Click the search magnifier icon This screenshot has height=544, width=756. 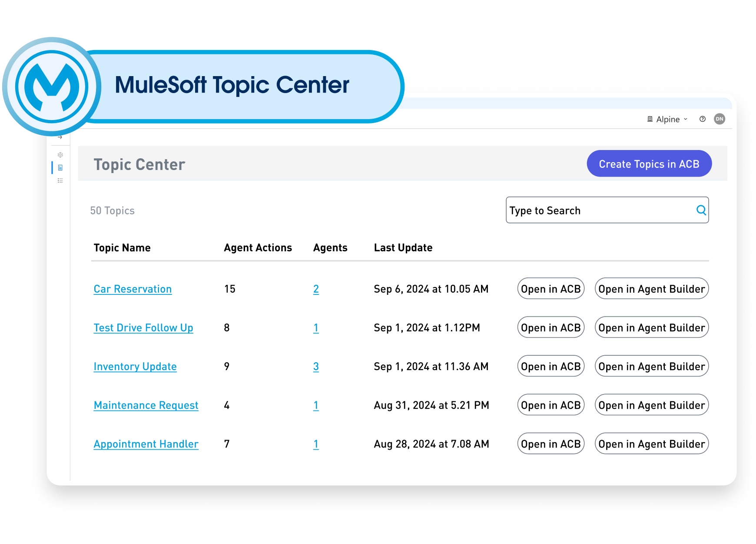tap(701, 210)
